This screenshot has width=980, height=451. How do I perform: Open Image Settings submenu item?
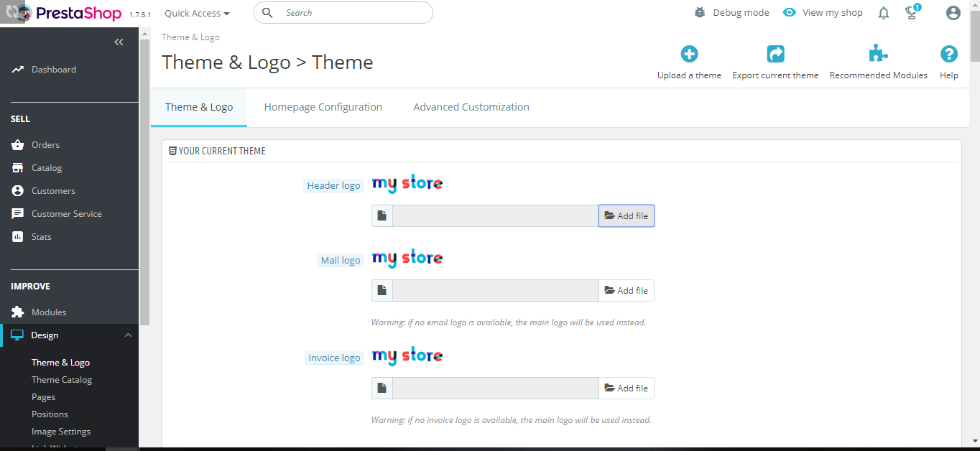point(61,432)
